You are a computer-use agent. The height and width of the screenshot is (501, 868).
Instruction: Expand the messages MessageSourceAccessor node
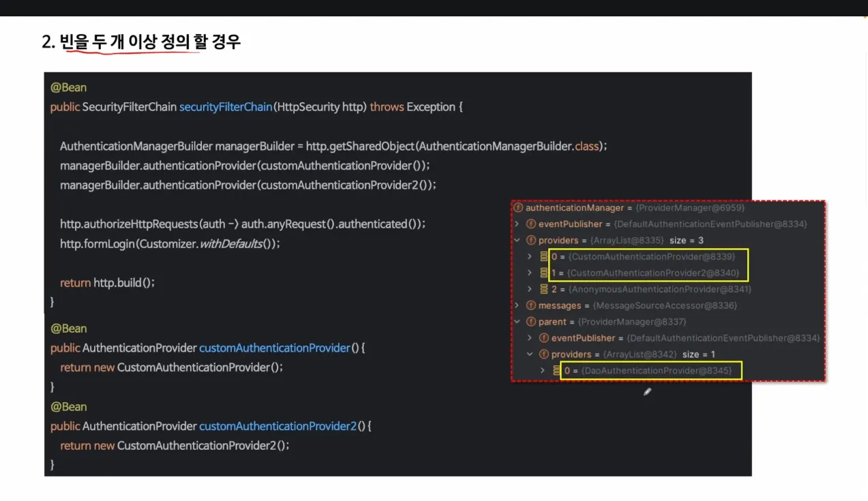pos(518,305)
